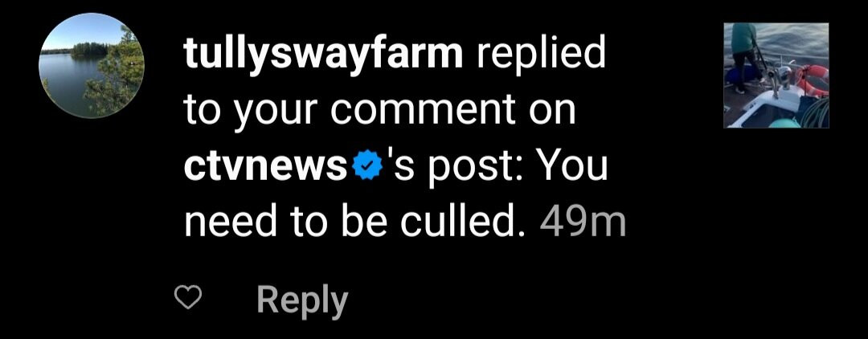Screen dimensions: 868x339
Task: Like the reply with the heart icon
Action: point(187,299)
